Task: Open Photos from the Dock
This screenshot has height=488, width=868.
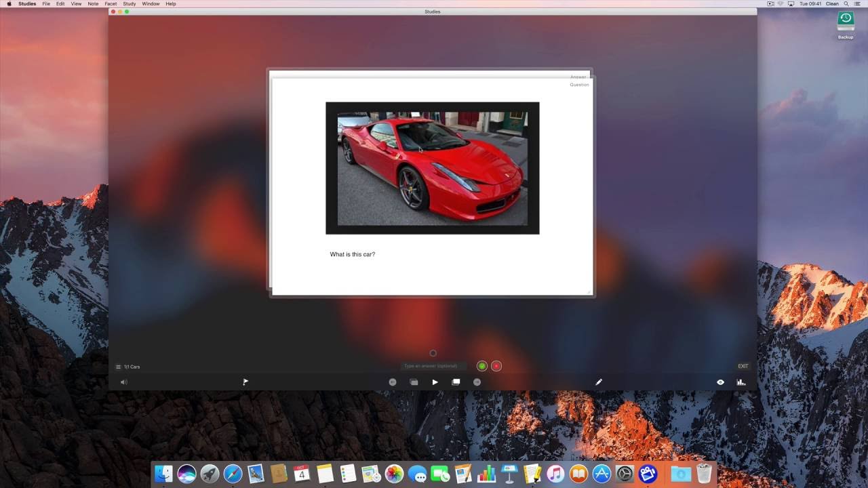Action: coord(394,474)
